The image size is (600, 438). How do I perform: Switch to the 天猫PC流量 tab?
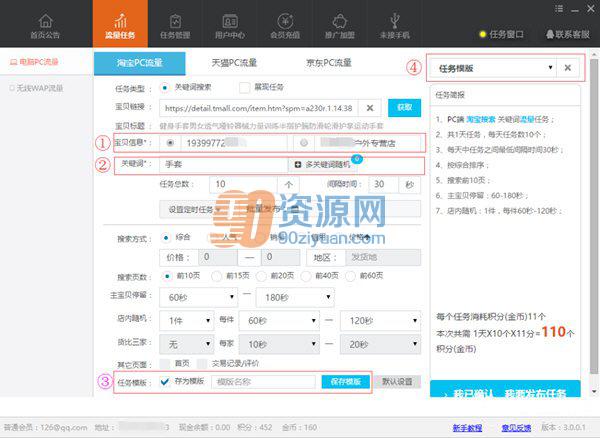click(234, 63)
